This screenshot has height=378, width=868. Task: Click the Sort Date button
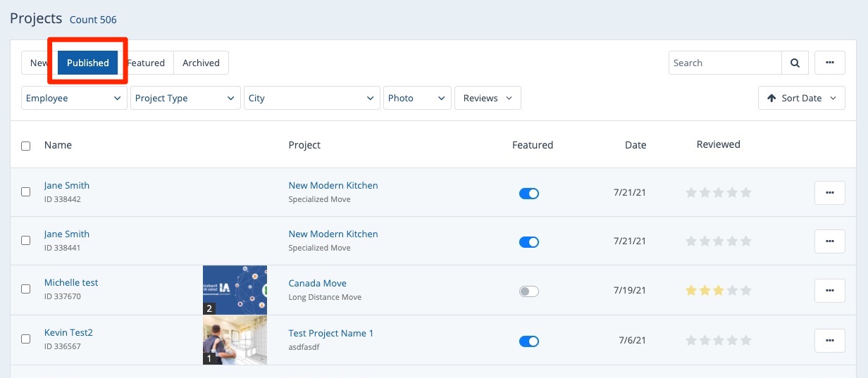point(801,99)
